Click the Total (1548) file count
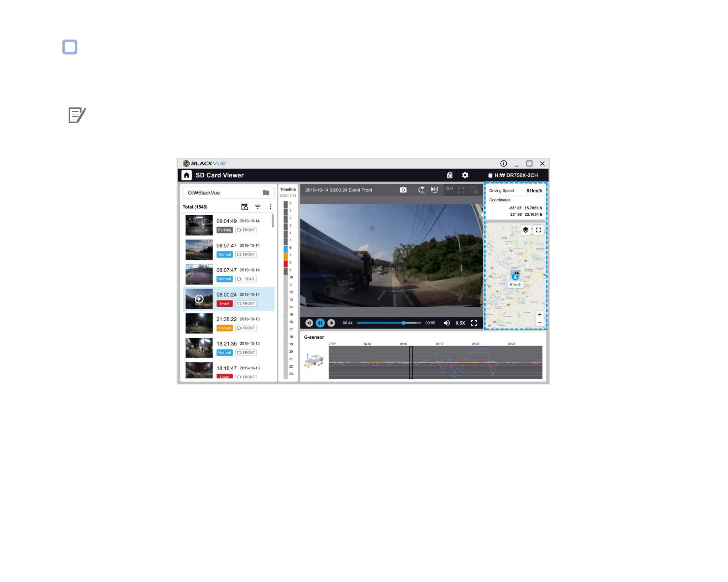728x582 pixels. coord(195,207)
